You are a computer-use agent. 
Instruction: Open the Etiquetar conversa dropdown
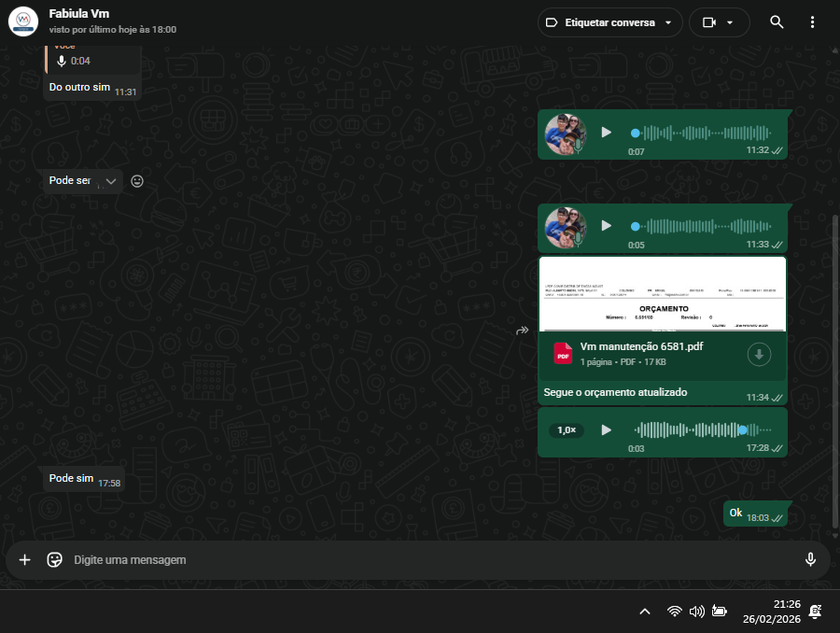[x=609, y=22]
